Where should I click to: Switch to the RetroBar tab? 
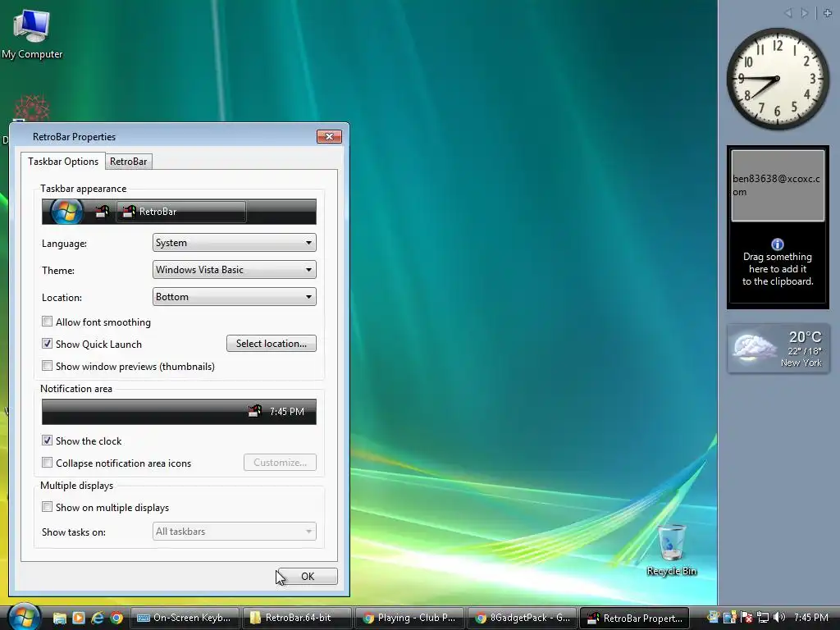(129, 162)
